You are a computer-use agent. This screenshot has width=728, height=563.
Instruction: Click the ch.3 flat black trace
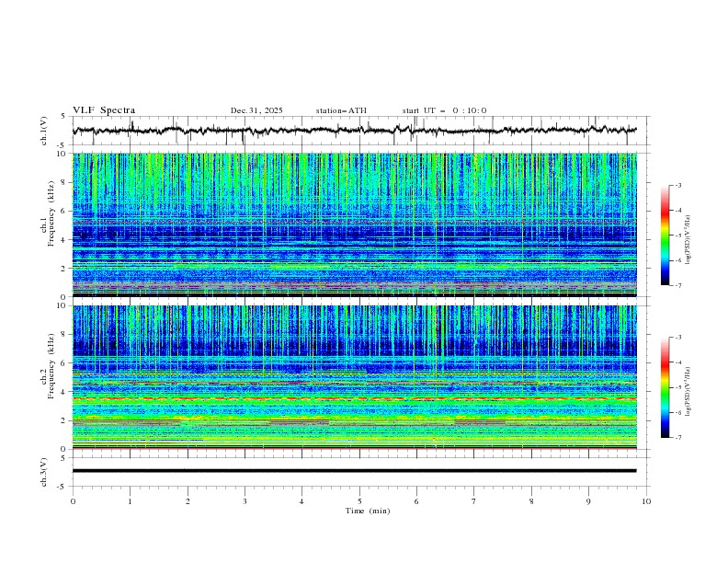point(354,471)
